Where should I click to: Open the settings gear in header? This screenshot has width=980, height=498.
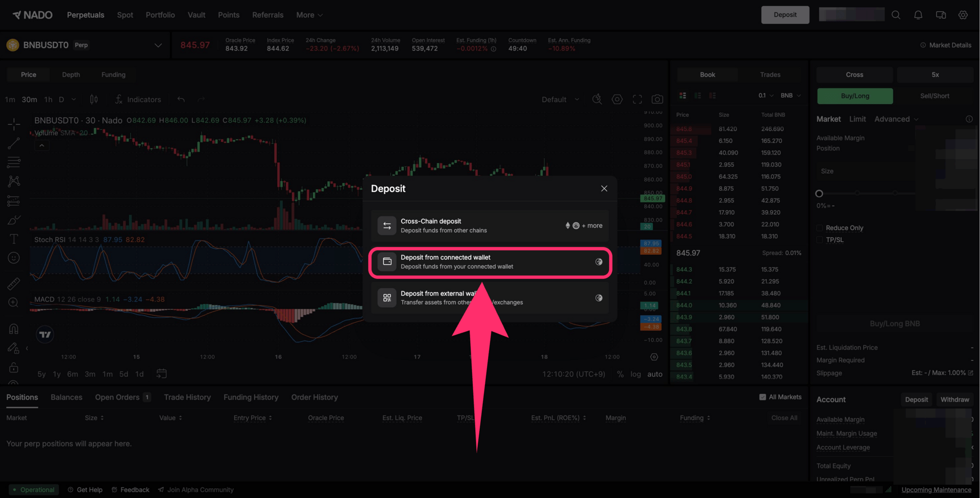(x=963, y=15)
